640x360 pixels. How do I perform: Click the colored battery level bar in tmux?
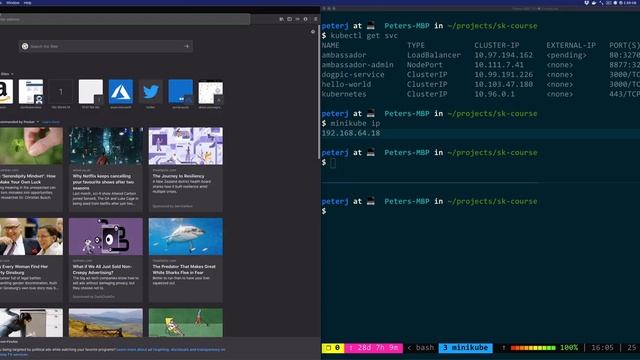pos(533,348)
